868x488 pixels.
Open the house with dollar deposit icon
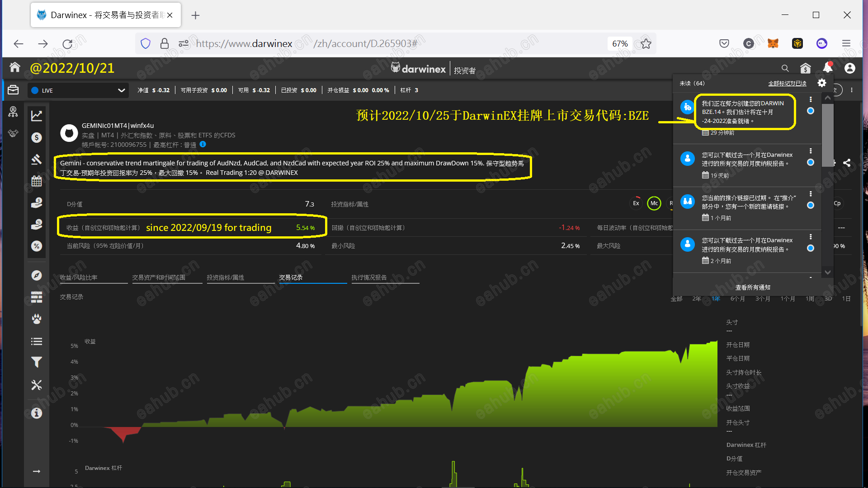tap(806, 68)
